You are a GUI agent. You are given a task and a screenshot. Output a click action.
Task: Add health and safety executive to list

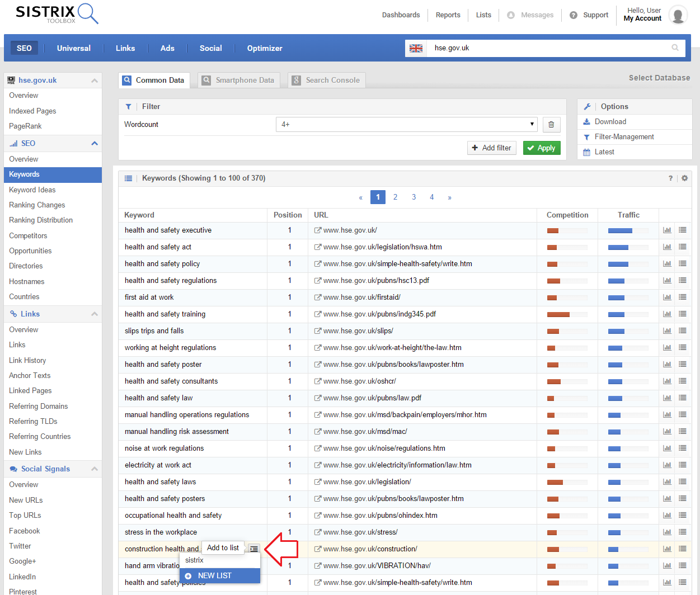pyautogui.click(x=683, y=230)
